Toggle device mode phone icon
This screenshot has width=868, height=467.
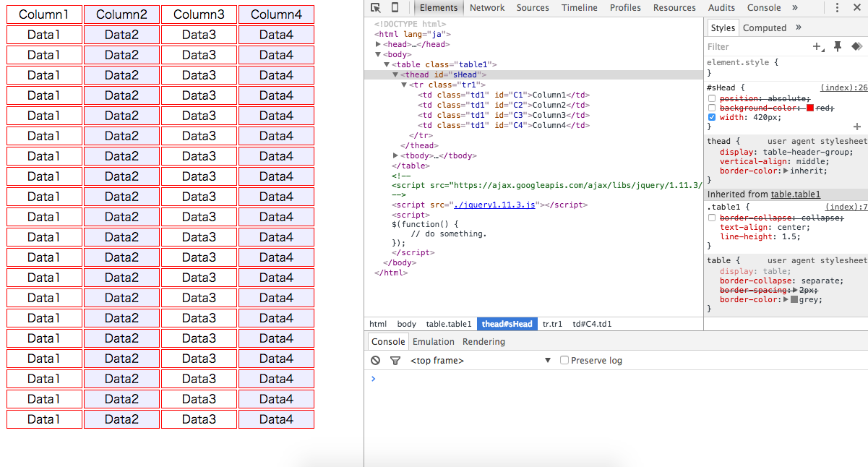pos(395,8)
